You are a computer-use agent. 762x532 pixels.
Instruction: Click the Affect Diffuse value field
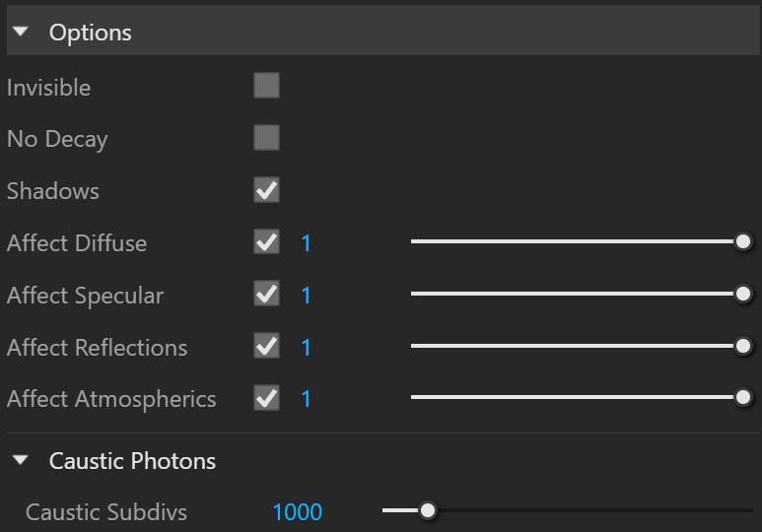point(306,243)
